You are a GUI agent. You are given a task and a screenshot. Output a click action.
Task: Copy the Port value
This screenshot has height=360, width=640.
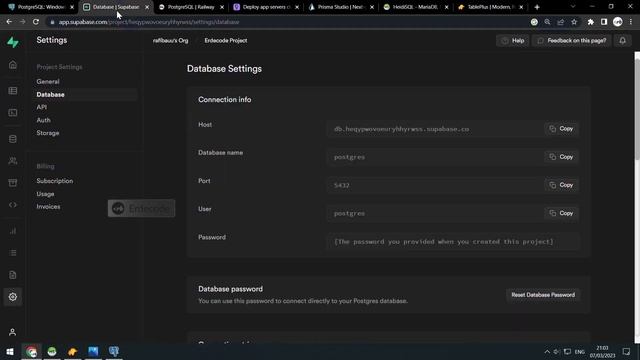(561, 185)
